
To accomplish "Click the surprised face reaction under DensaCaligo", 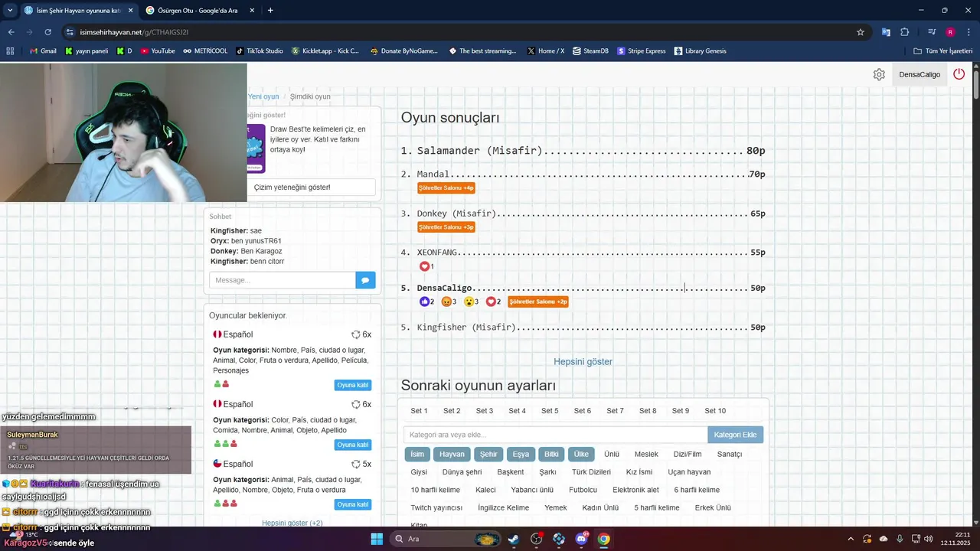I will pos(469,302).
